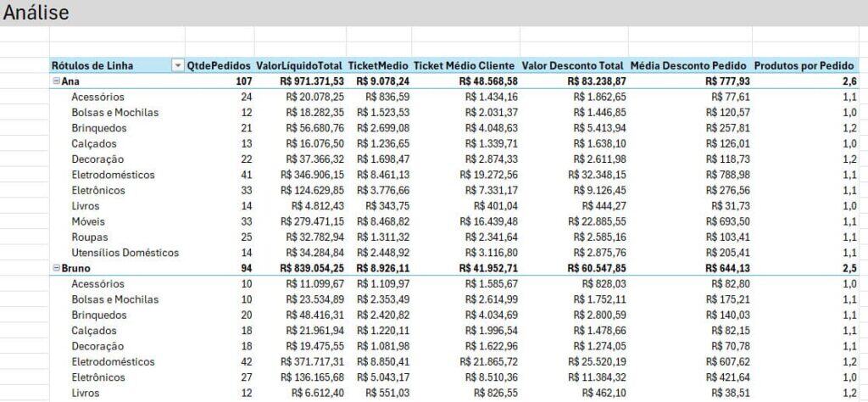Collapse the Ana group in pivot table
Image resolution: width=868 pixels, height=402 pixels.
(x=56, y=81)
